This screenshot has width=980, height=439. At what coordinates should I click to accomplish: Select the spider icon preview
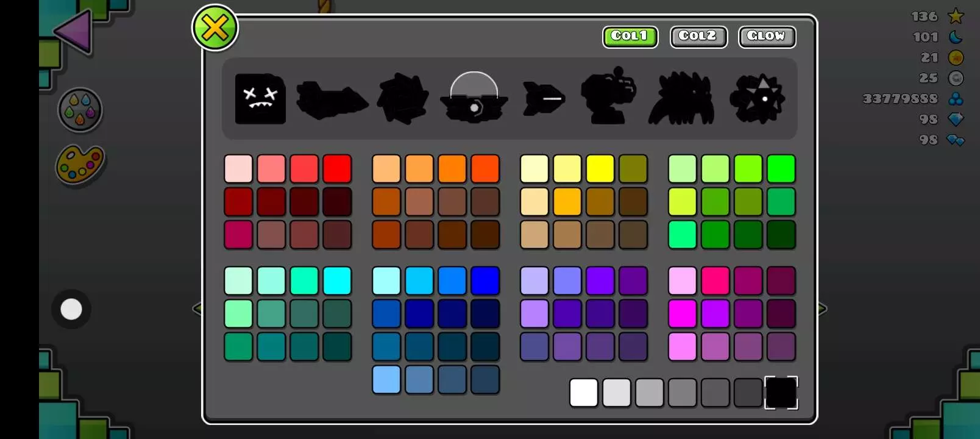681,98
